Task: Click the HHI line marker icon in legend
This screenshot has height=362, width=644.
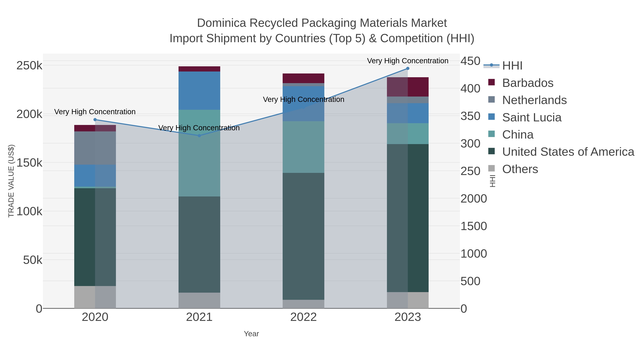Action: tap(492, 65)
